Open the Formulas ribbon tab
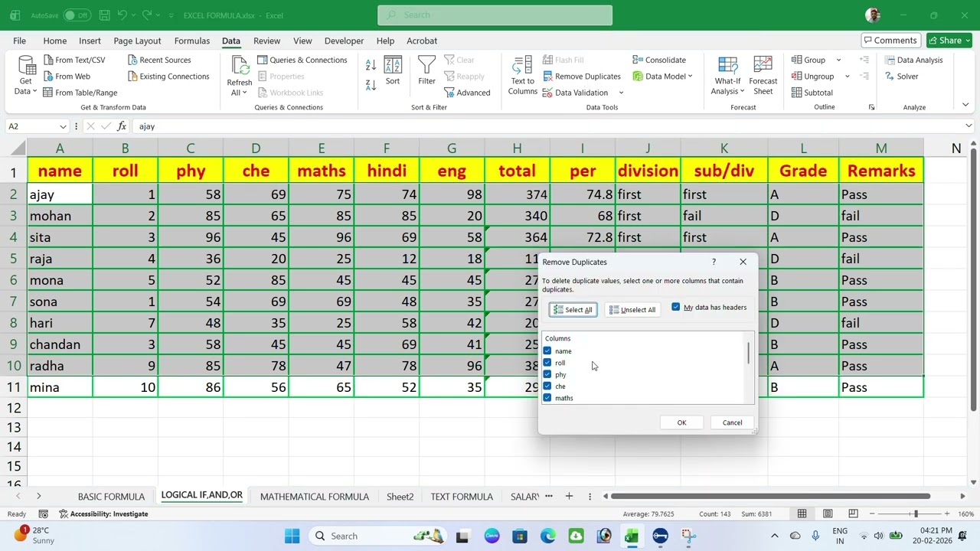 coord(191,41)
